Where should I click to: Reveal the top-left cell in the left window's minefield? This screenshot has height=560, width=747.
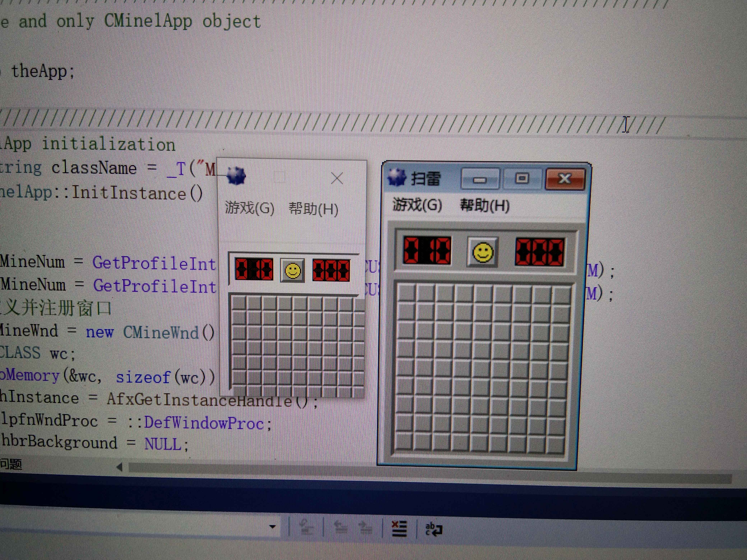239,303
